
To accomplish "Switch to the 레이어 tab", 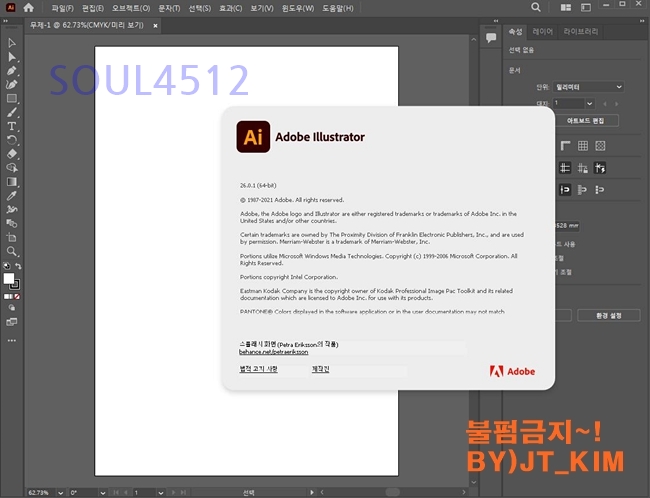I will (x=542, y=32).
